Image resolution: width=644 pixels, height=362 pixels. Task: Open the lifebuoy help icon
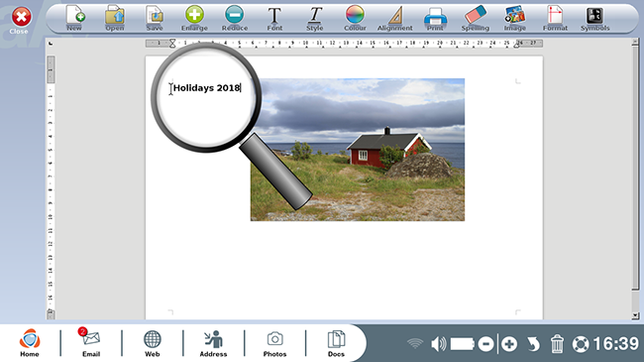(x=581, y=344)
